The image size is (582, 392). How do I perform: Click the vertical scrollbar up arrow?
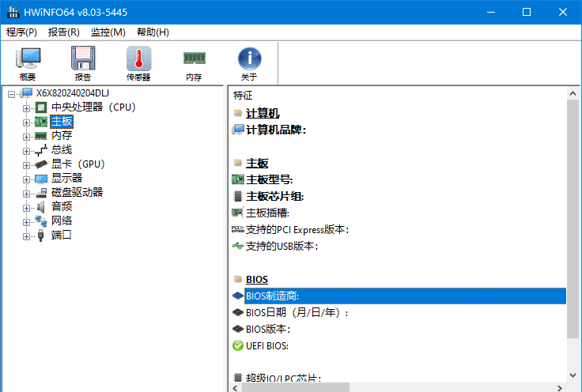click(x=573, y=93)
